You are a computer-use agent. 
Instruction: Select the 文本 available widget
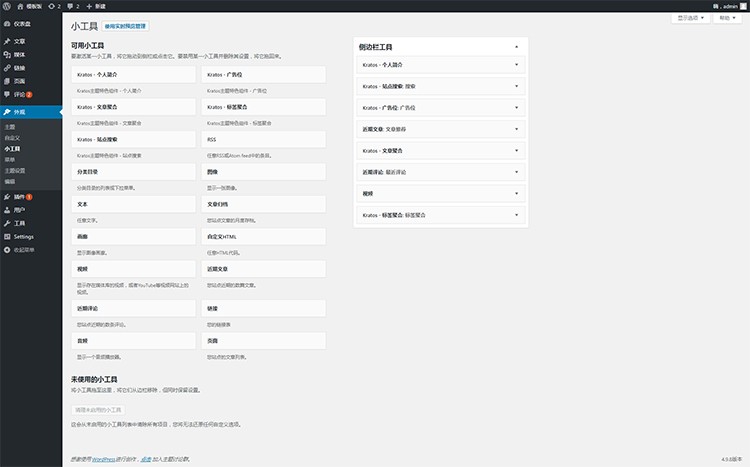click(x=133, y=204)
